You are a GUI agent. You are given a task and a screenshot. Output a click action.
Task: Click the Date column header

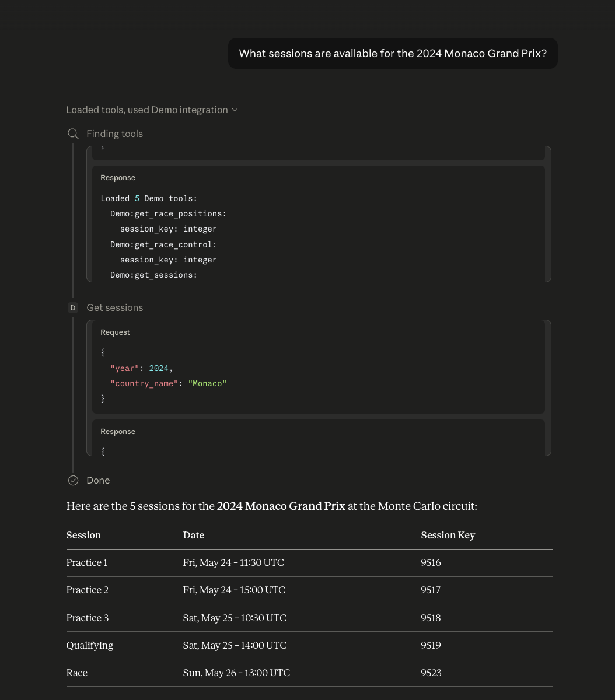(193, 535)
